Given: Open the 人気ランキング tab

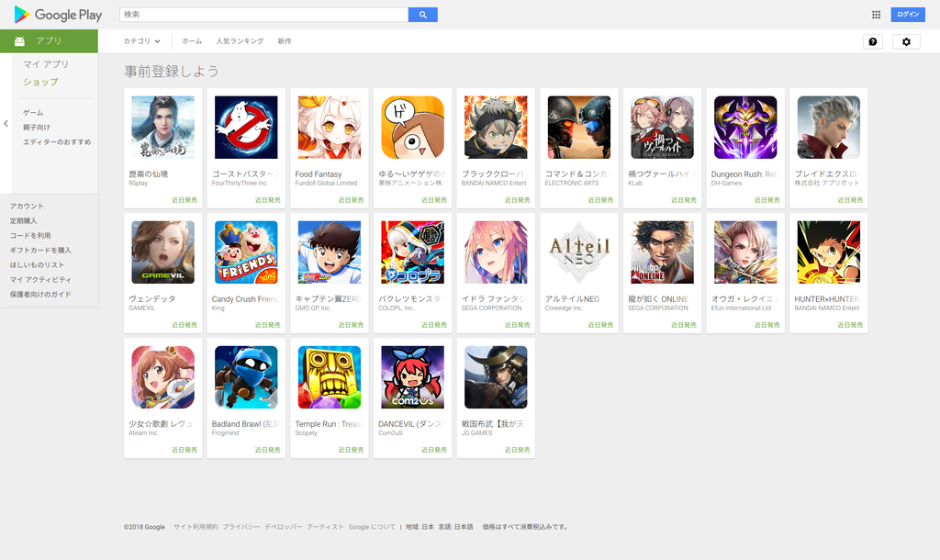Looking at the screenshot, I should click(x=240, y=41).
